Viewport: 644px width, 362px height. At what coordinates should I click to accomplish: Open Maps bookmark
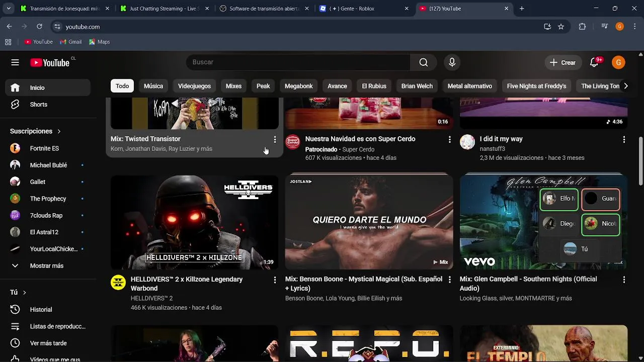pyautogui.click(x=99, y=42)
